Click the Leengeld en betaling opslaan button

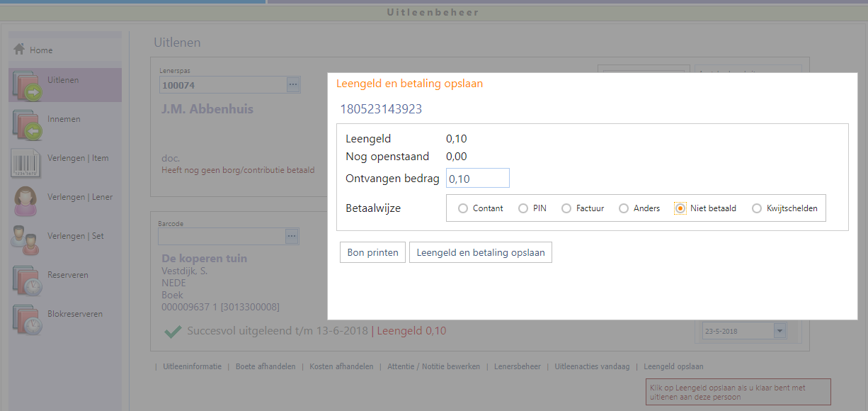coord(480,252)
